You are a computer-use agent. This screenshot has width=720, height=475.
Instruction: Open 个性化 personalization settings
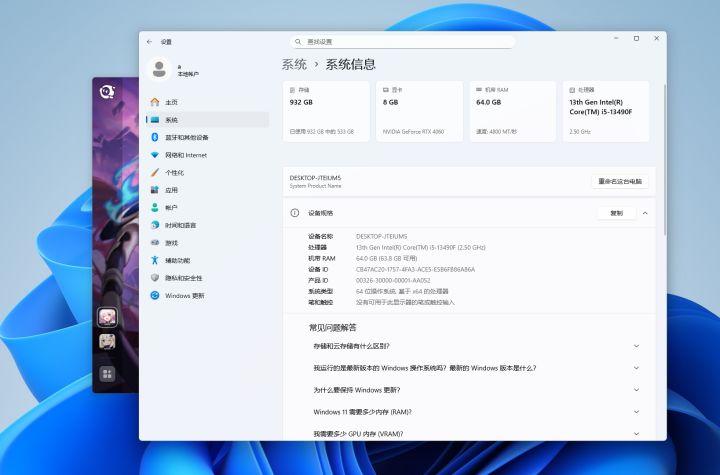pos(208,173)
